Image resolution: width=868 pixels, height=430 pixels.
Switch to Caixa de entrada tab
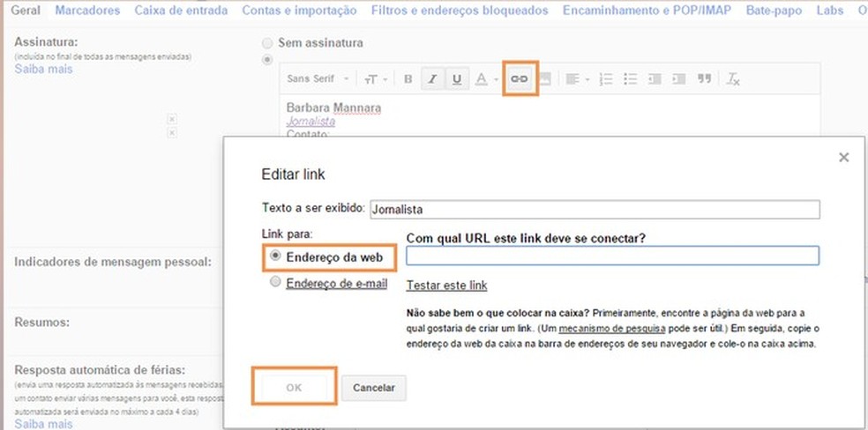(181, 11)
